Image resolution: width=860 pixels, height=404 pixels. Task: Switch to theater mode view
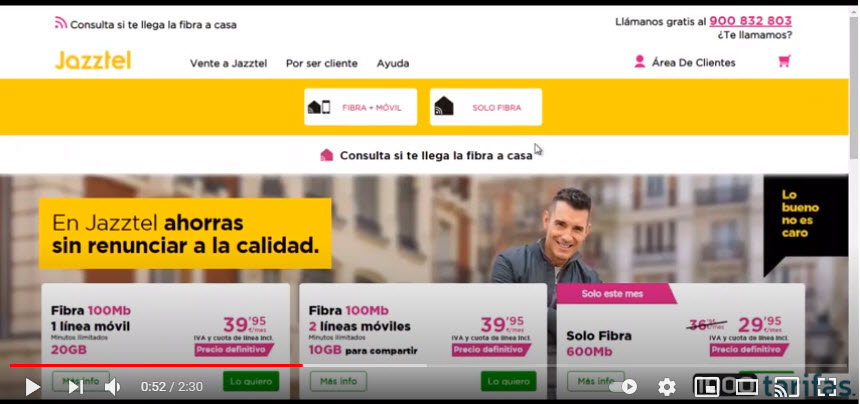click(746, 387)
